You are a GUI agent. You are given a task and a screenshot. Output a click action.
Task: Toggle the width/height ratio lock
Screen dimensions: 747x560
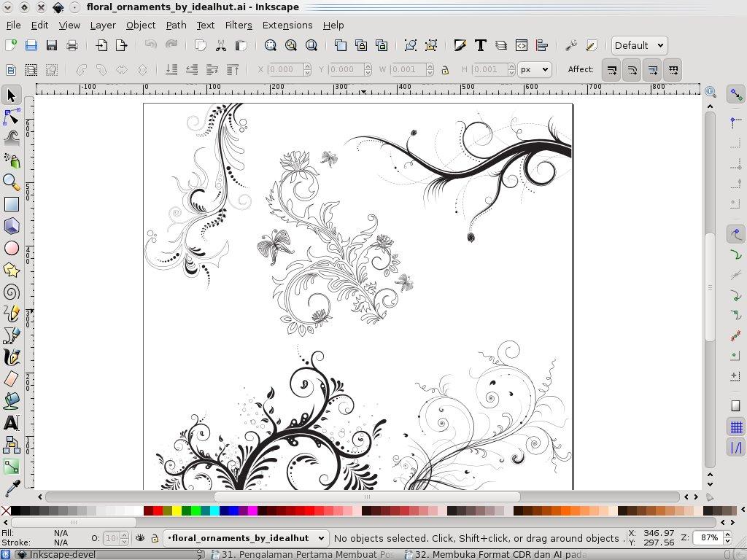[x=445, y=70]
